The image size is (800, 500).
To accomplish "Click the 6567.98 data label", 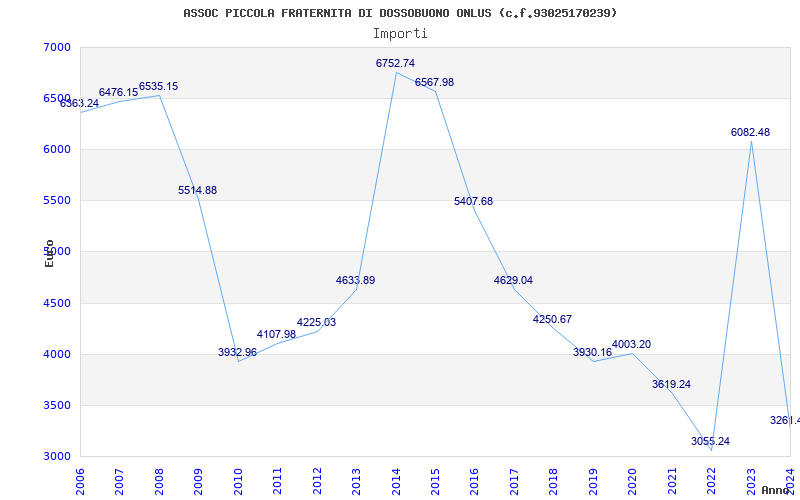I will [434, 82].
